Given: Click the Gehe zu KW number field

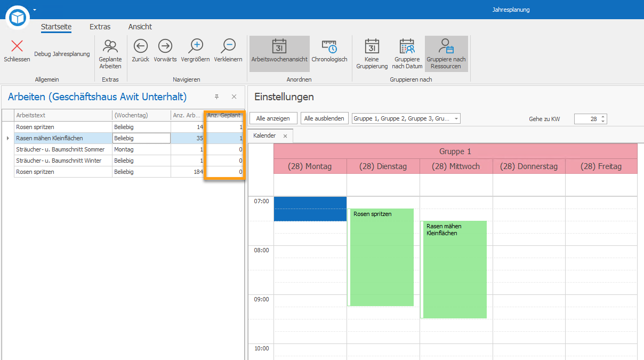Looking at the screenshot, I should click(x=586, y=119).
